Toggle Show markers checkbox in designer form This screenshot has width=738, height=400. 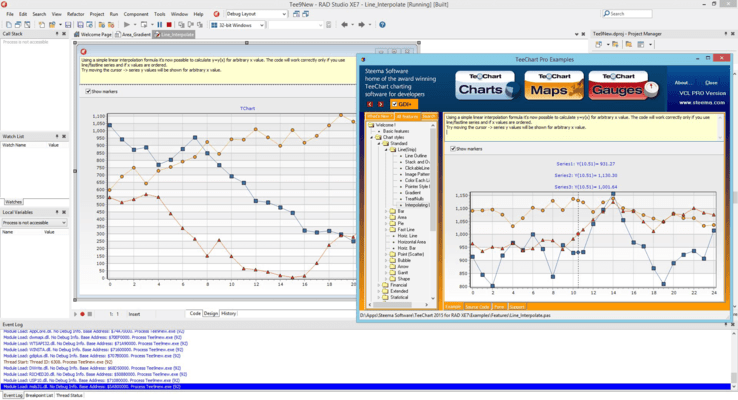coord(88,91)
